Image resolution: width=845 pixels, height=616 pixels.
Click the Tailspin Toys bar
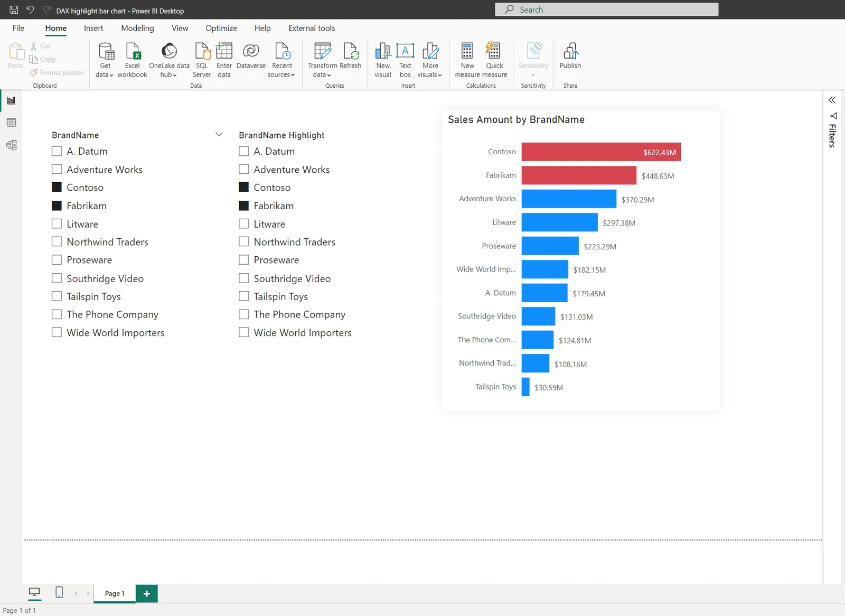525,387
